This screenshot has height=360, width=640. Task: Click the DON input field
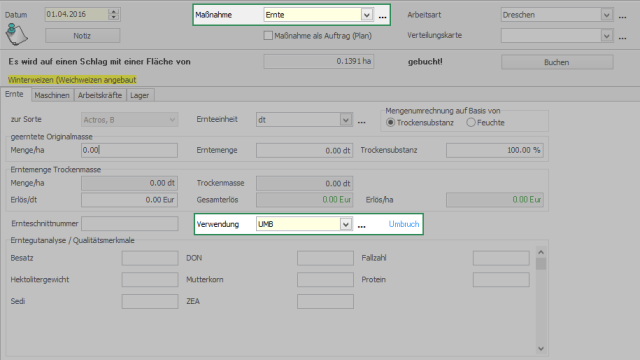(x=325, y=258)
